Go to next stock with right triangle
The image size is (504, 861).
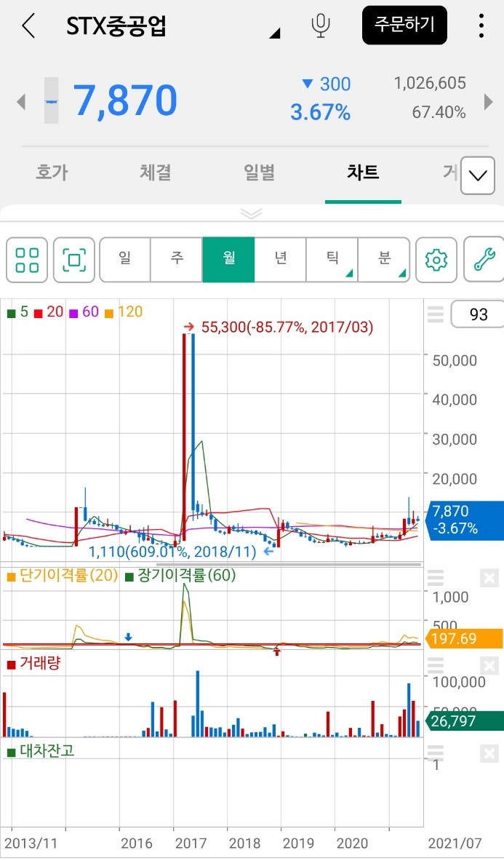[488, 102]
